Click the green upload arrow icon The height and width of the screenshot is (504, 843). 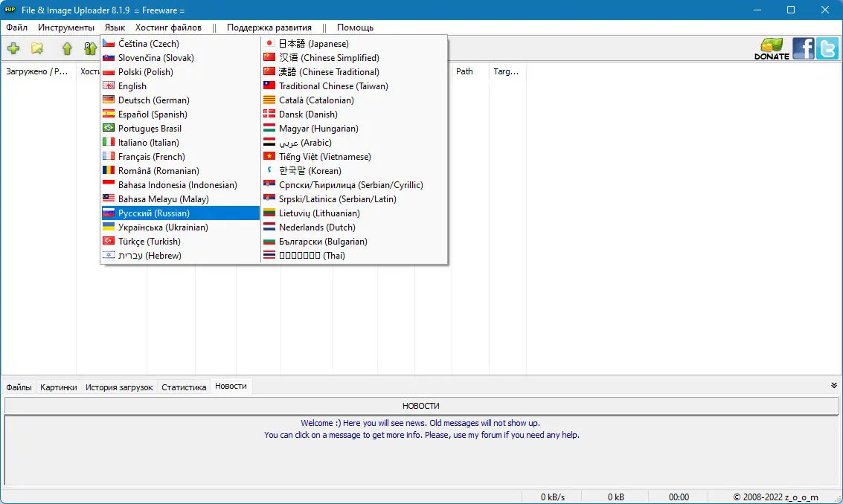67,49
